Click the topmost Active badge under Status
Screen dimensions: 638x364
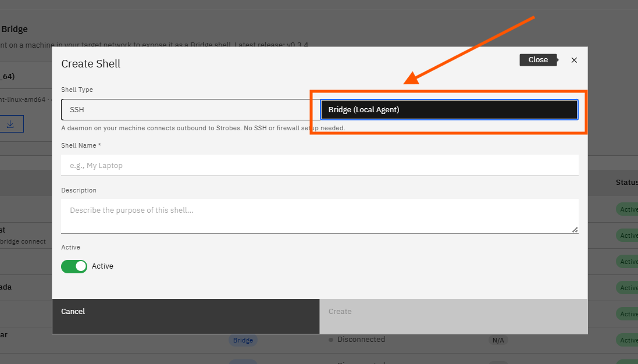(627, 209)
